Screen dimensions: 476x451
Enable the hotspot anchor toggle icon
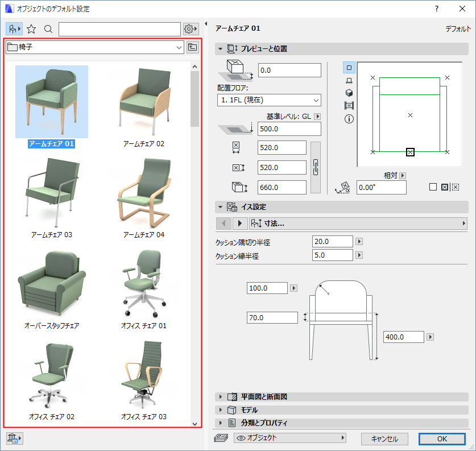click(444, 187)
